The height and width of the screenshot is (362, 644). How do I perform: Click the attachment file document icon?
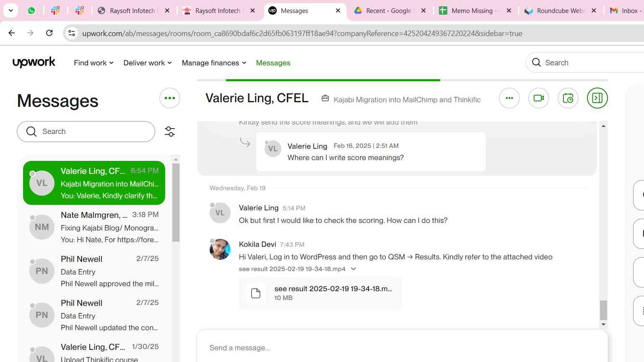(x=255, y=293)
